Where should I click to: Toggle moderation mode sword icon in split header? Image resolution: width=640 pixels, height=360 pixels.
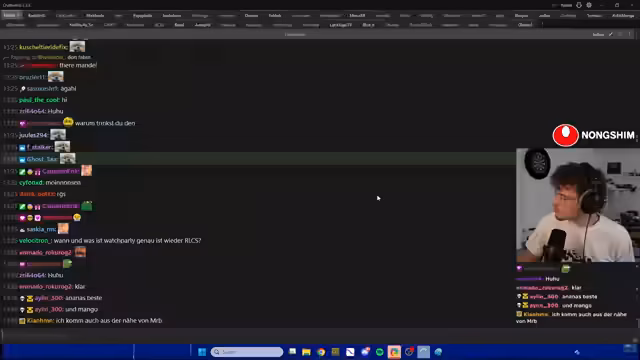611,35
